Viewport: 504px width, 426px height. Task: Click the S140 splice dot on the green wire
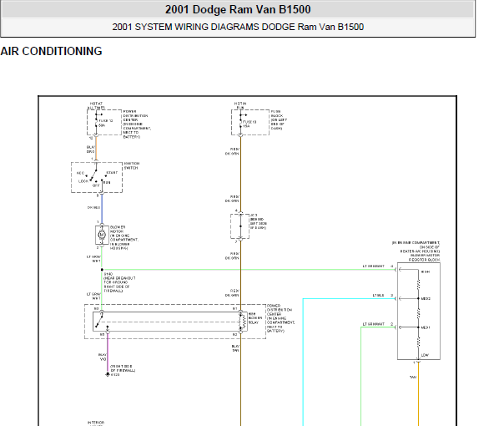click(x=102, y=270)
